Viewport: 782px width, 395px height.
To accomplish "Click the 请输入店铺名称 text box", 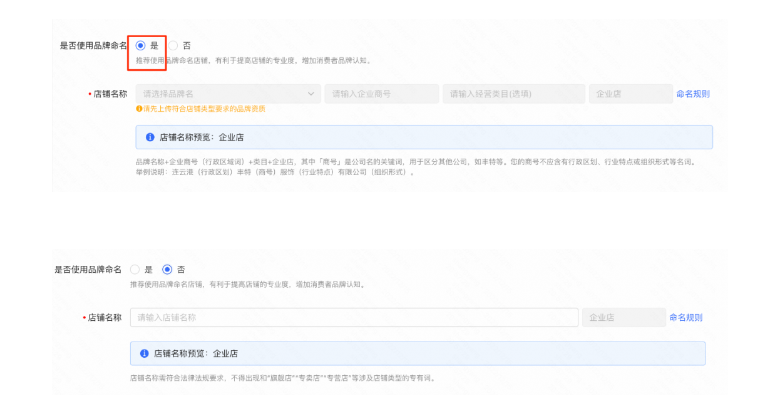I will click(354, 317).
